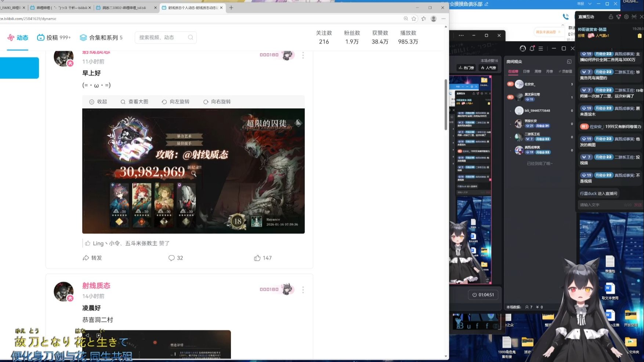Screen dimensions: 644x362
Task: Click the danmaku text input 请输入文字
Action: [x=600, y=205]
